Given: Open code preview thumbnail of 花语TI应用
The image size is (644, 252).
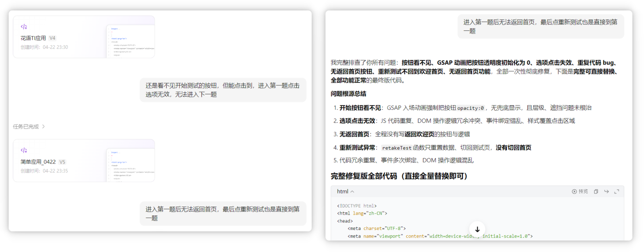Looking at the screenshot, I should [130, 41].
